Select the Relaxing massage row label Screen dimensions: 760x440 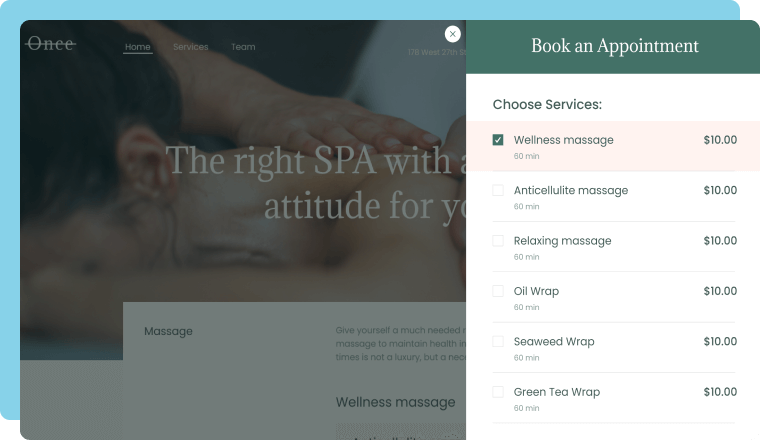click(562, 241)
